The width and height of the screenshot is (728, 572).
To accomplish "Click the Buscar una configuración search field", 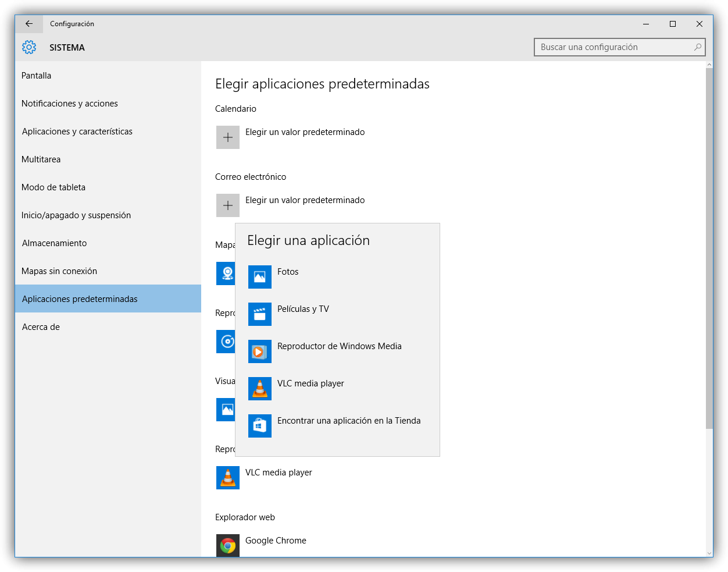I will click(613, 47).
